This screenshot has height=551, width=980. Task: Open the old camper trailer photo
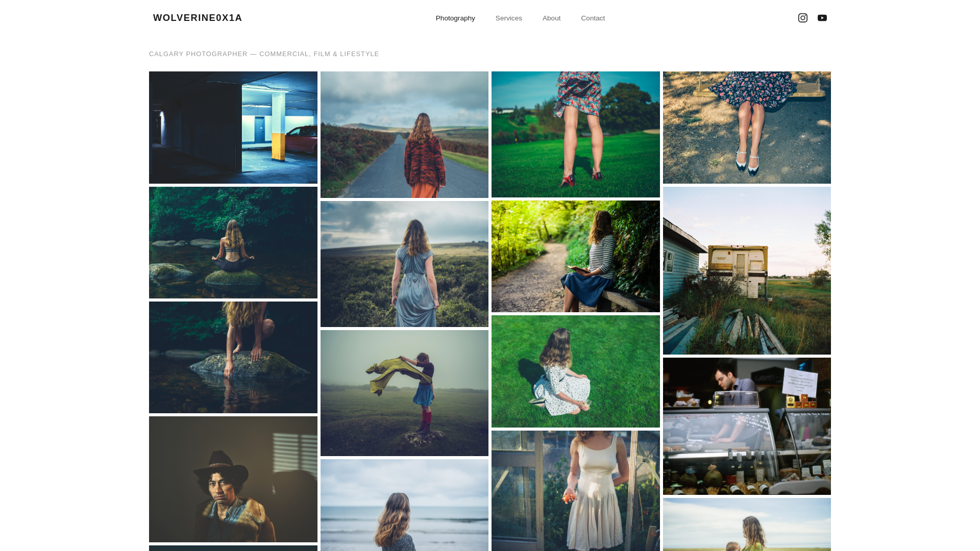click(747, 270)
